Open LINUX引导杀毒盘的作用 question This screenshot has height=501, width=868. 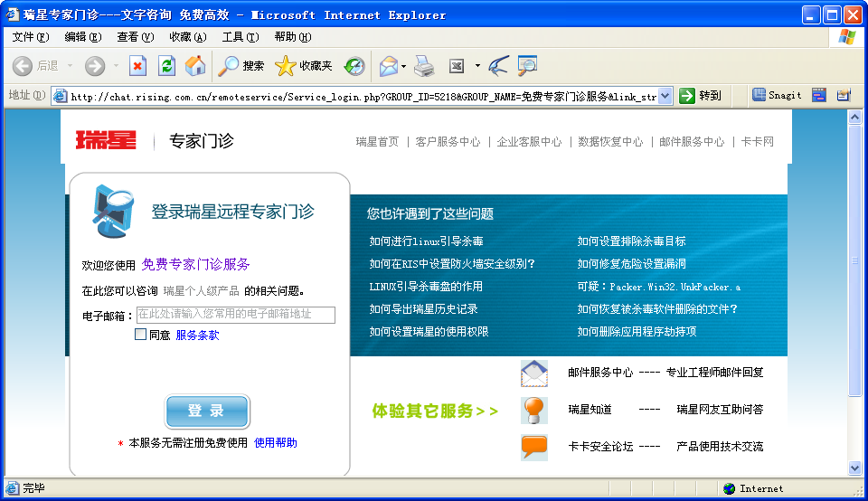(426, 287)
